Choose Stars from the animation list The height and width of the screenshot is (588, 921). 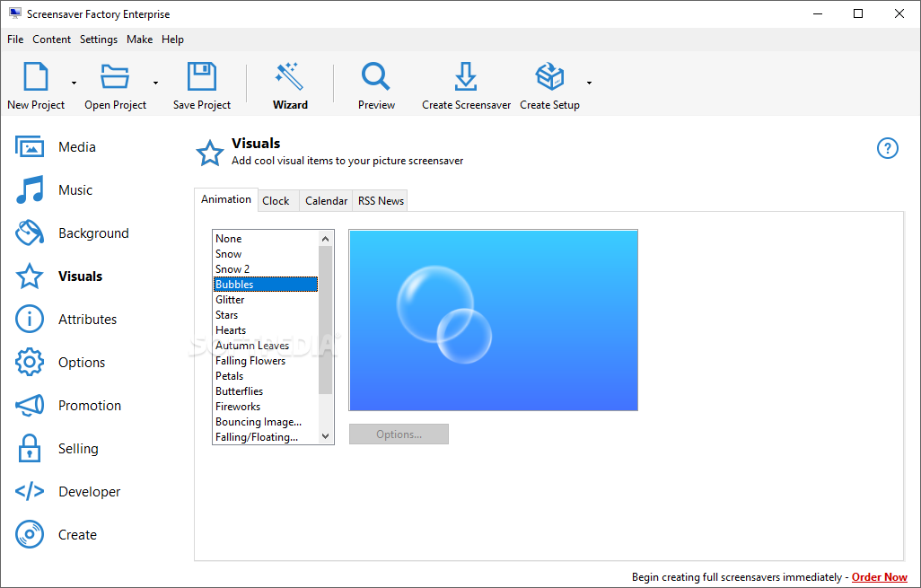click(x=266, y=315)
